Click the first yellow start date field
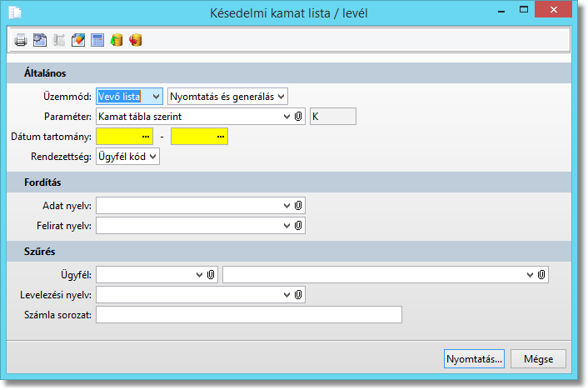The width and height of the screenshot is (588, 390). 124,137
